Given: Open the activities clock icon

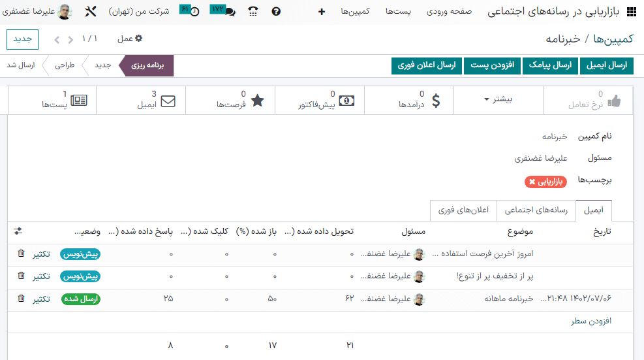Looking at the screenshot, I should point(194,12).
